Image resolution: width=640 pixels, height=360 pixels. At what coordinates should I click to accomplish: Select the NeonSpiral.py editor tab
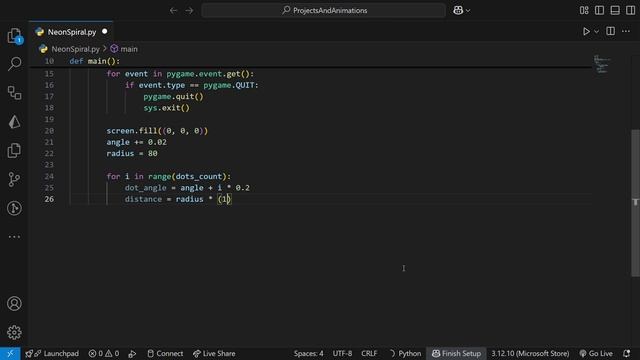coord(71,31)
